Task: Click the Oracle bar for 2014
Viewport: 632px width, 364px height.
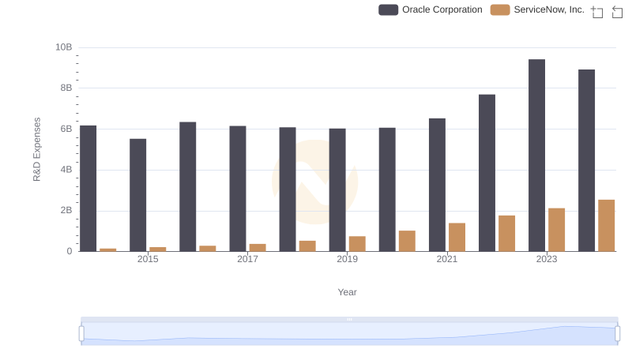Action: pyautogui.click(x=88, y=189)
